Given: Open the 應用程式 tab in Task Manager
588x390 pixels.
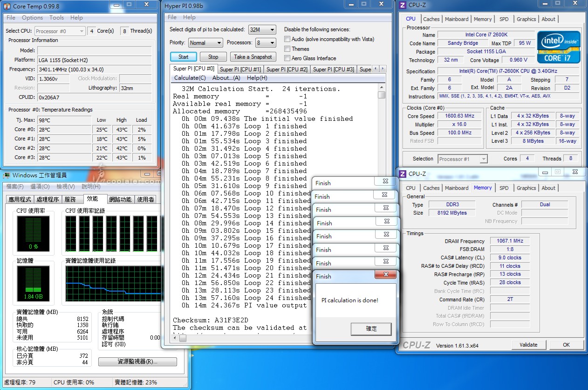Looking at the screenshot, I should (21, 200).
